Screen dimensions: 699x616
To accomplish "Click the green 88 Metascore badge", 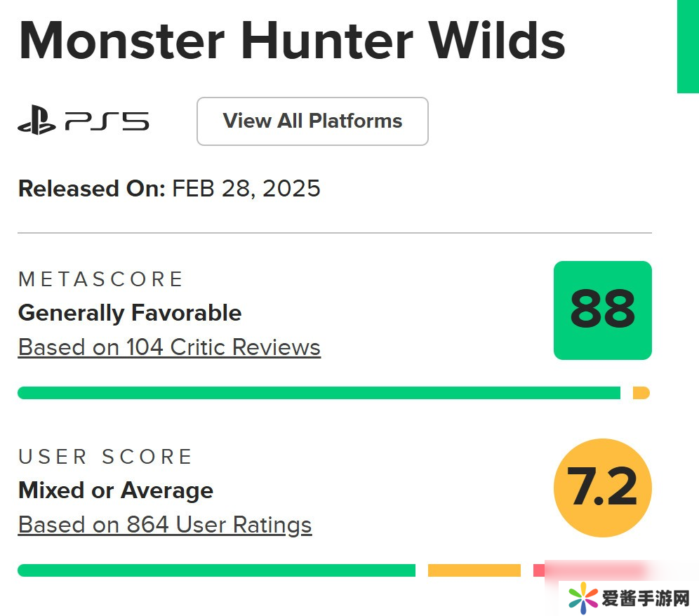I will [x=602, y=310].
